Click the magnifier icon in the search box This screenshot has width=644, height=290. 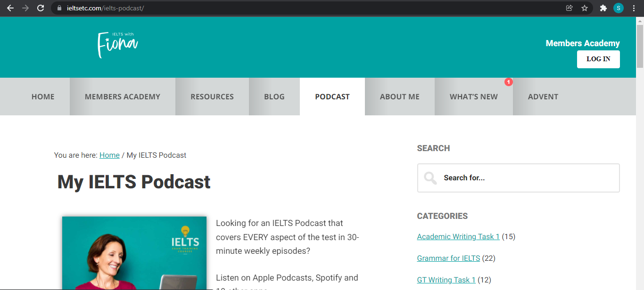(x=430, y=178)
